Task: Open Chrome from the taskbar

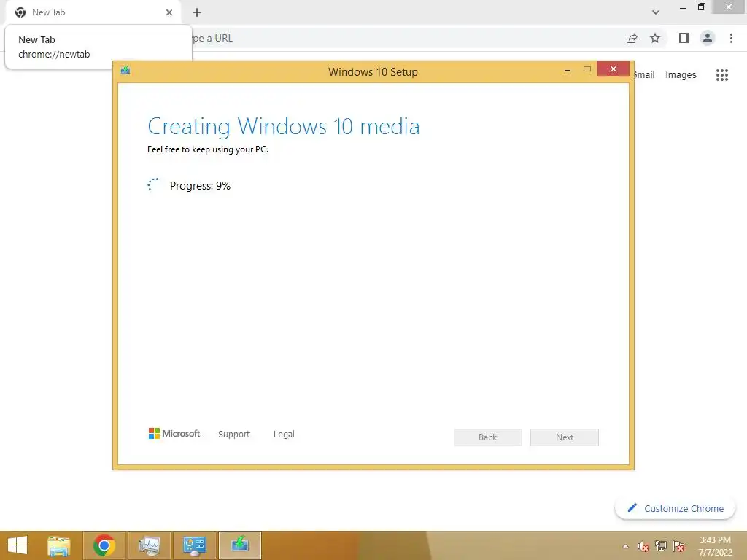Action: tap(104, 545)
